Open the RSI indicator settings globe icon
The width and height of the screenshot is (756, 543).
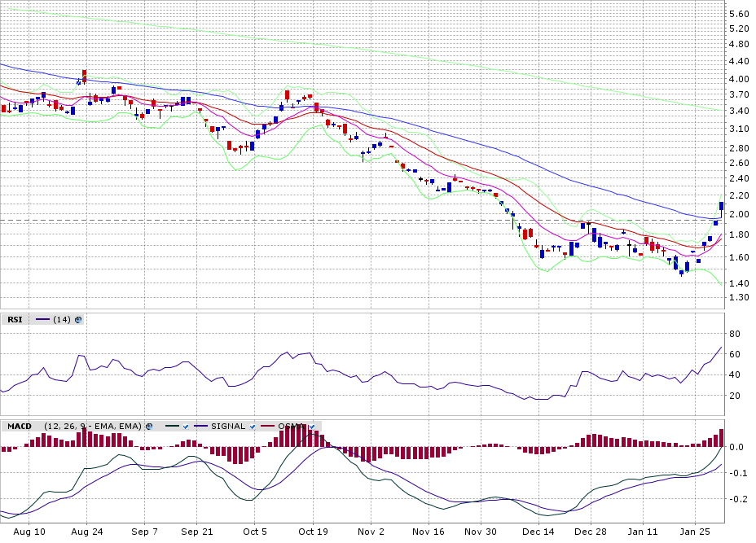tap(78, 320)
